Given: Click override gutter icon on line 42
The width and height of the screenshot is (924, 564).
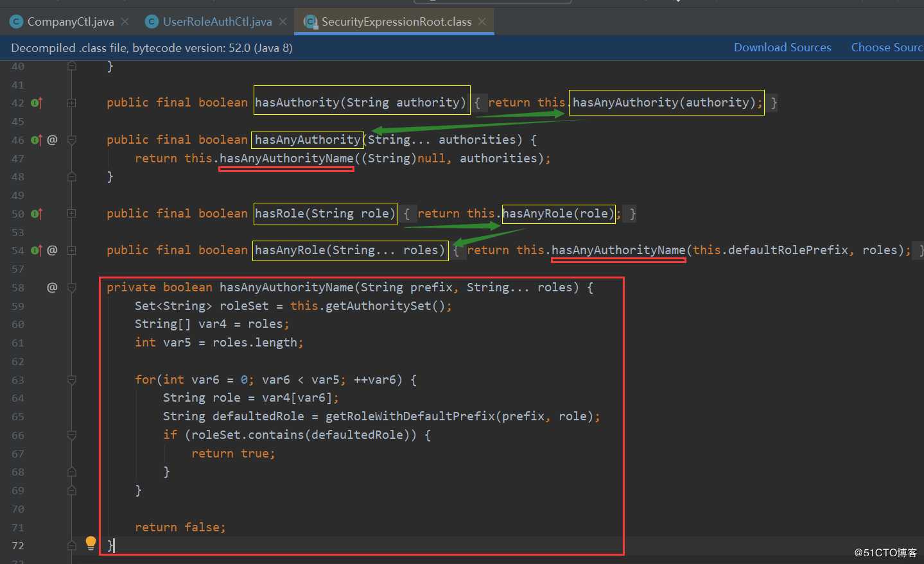Looking at the screenshot, I should coord(37,103).
